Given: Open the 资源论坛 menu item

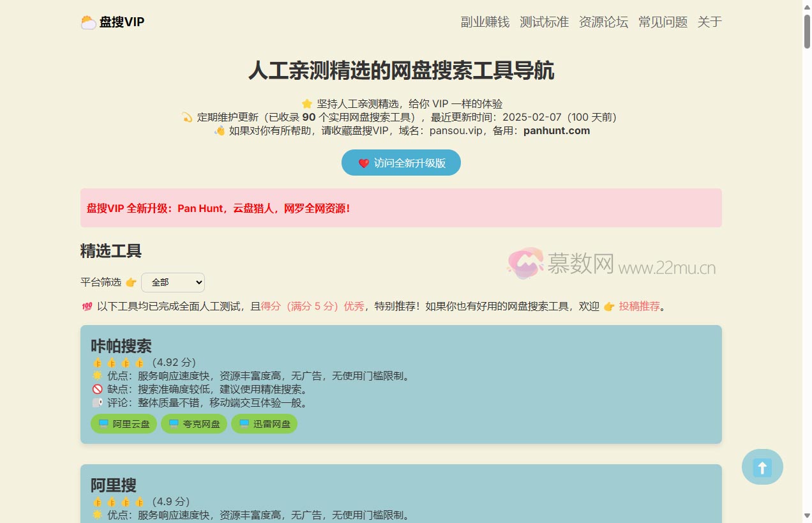Looking at the screenshot, I should [x=603, y=22].
